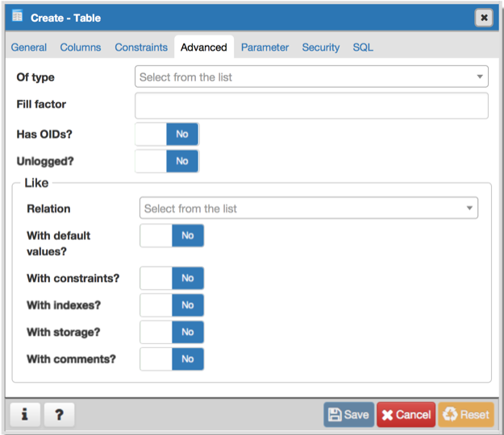Turn on With indexes? switch
This screenshot has width=504, height=435.
pos(172,305)
